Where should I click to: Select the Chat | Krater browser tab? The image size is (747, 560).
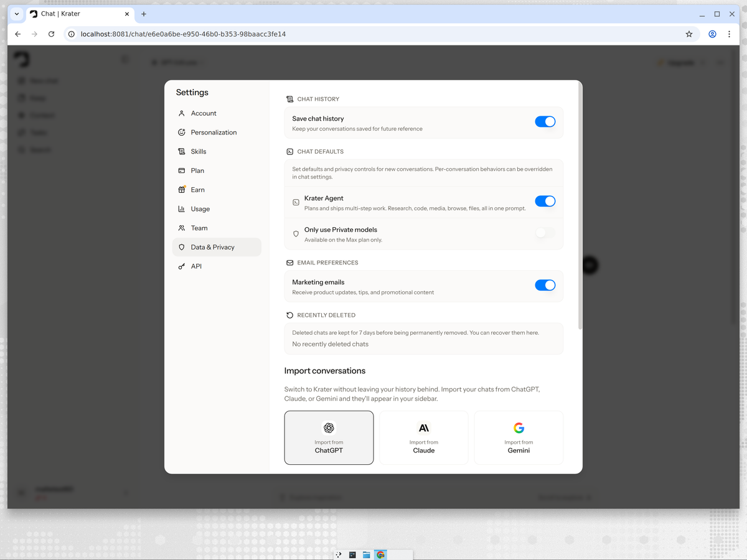point(80,14)
